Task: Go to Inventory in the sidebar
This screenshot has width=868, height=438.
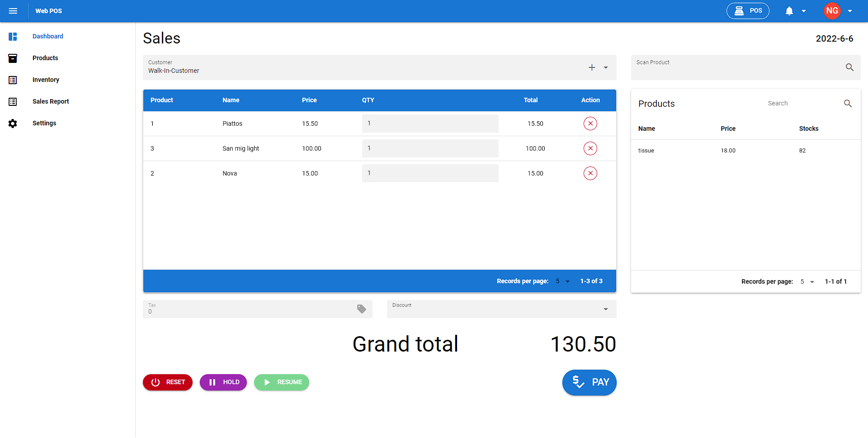Action: pos(46,80)
